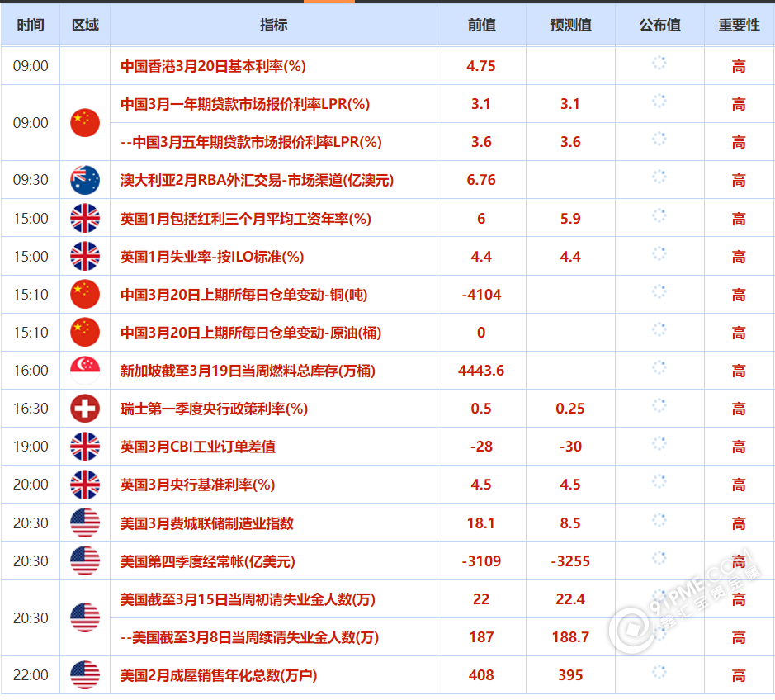
Task: Click the US flag beside the Philadelphia Fed index row
Action: [x=85, y=523]
